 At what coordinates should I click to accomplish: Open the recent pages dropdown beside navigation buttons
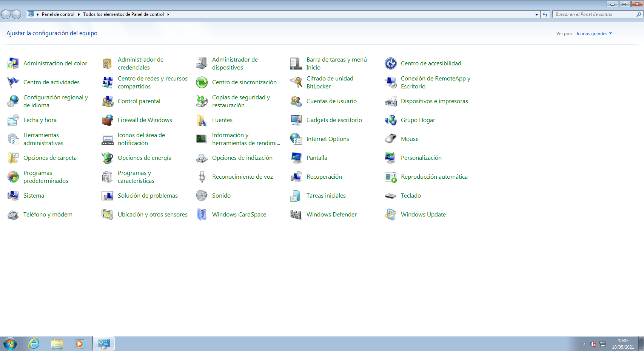(x=24, y=14)
